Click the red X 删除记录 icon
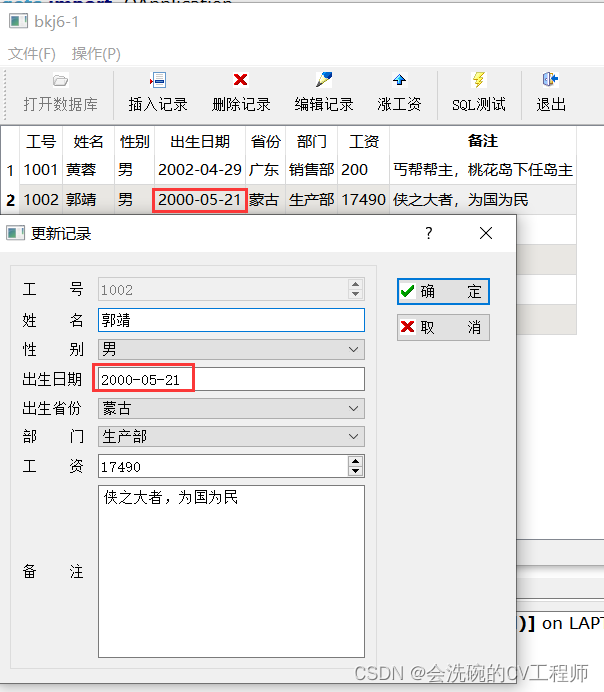The image size is (604, 692). click(x=240, y=79)
